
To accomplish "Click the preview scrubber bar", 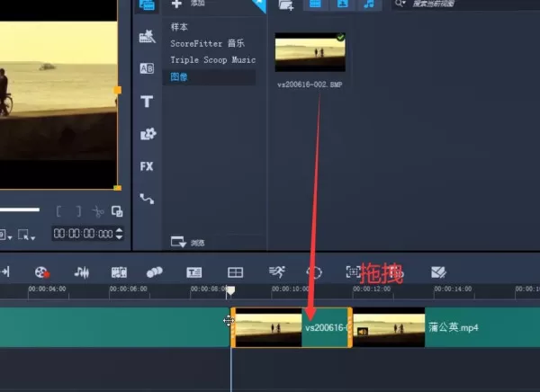I will (20, 209).
